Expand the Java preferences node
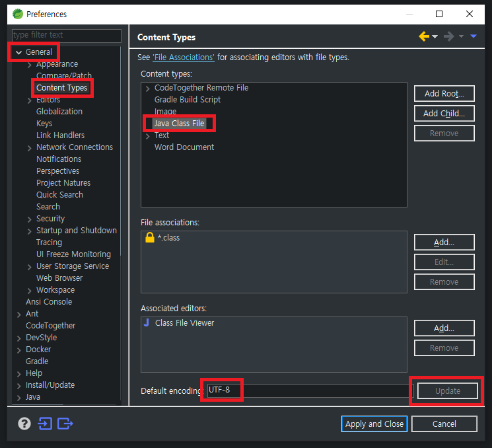 (19, 398)
